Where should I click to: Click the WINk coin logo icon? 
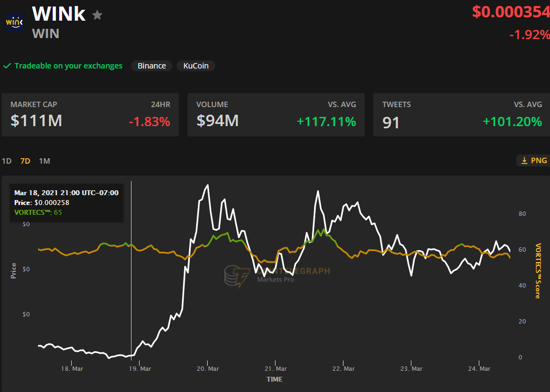[x=14, y=22]
